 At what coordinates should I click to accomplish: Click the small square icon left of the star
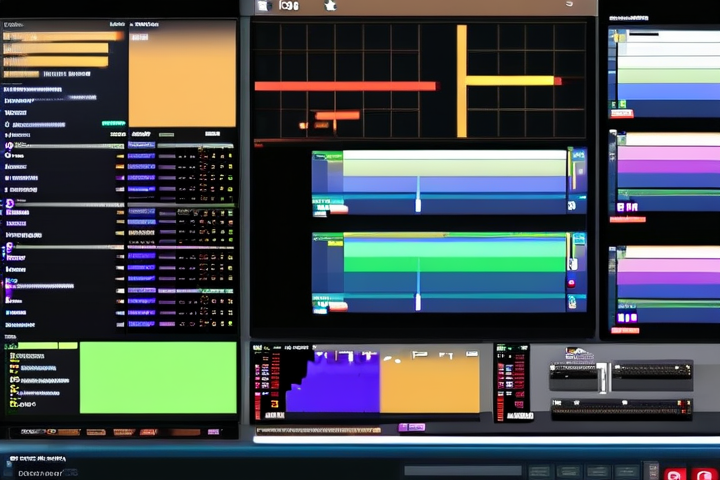pyautogui.click(x=263, y=6)
